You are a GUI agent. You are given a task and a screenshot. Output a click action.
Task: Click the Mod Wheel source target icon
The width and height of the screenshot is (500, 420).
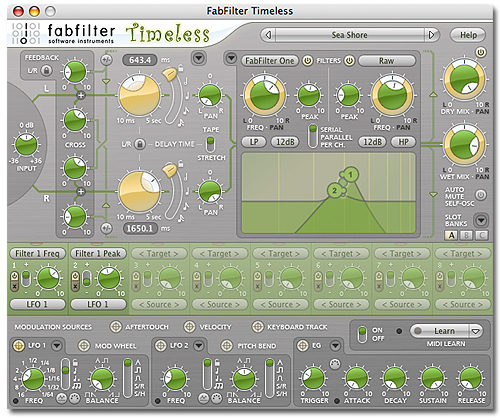(84, 346)
